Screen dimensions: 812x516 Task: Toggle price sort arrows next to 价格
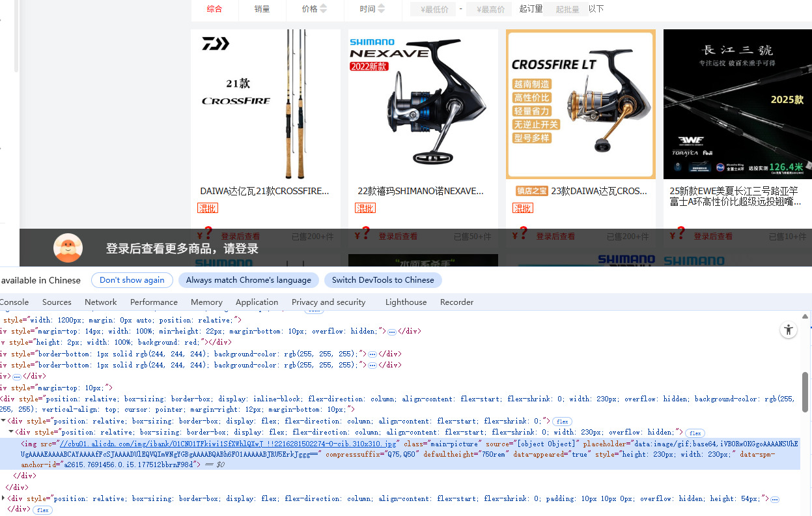point(324,8)
